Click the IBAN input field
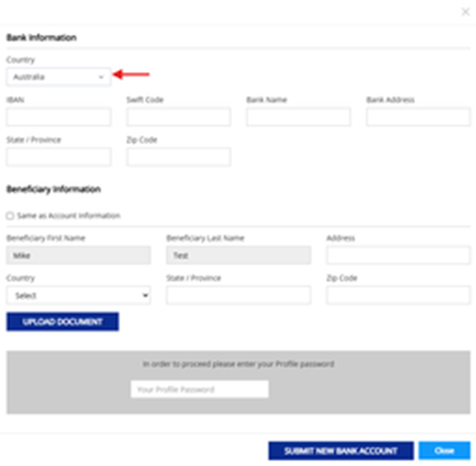Image resolution: width=476 pixels, height=466 pixels. [x=59, y=117]
